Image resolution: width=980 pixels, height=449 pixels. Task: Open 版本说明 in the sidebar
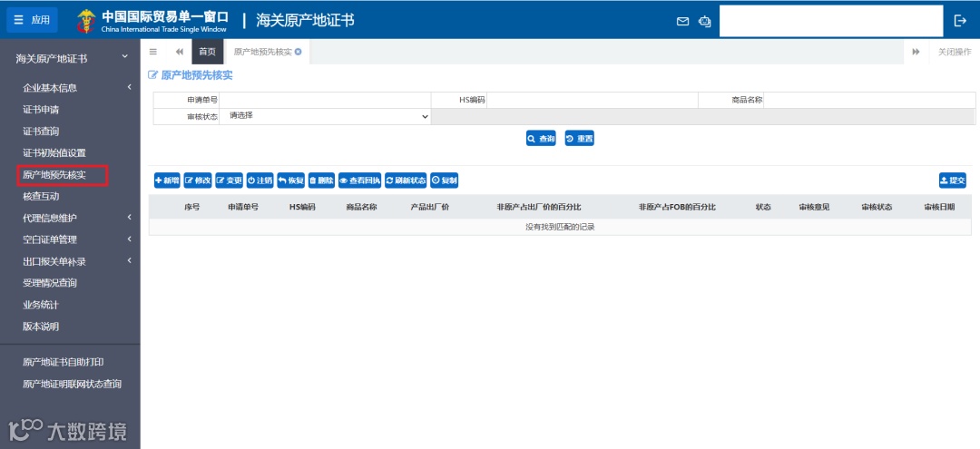point(41,326)
